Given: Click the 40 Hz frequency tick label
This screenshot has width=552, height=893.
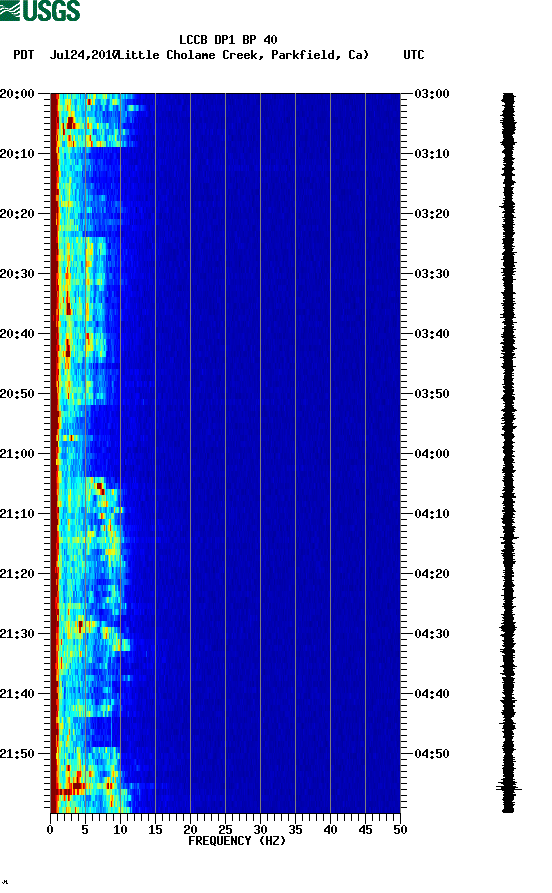Looking at the screenshot, I should 330,830.
